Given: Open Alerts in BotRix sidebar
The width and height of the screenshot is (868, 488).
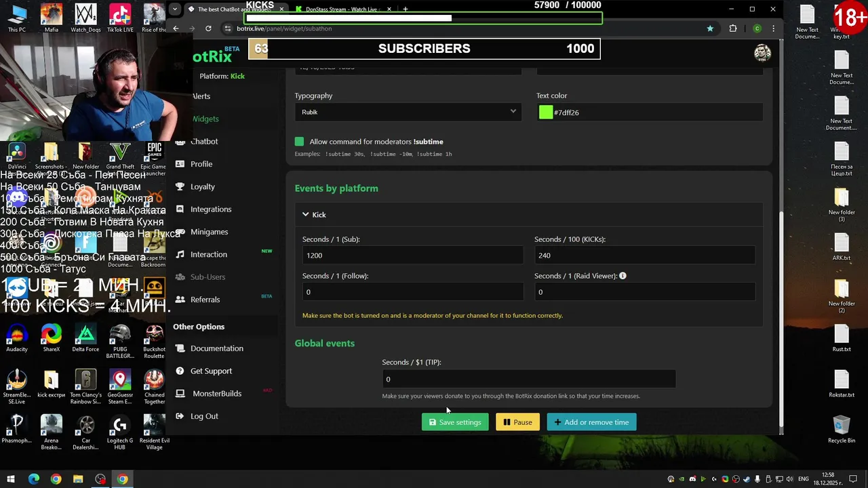Looking at the screenshot, I should 201,96.
